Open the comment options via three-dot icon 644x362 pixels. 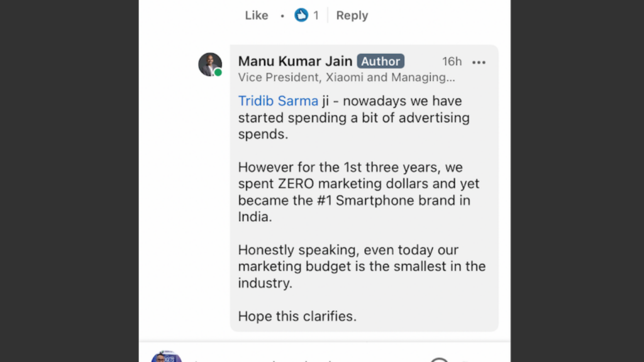click(479, 62)
